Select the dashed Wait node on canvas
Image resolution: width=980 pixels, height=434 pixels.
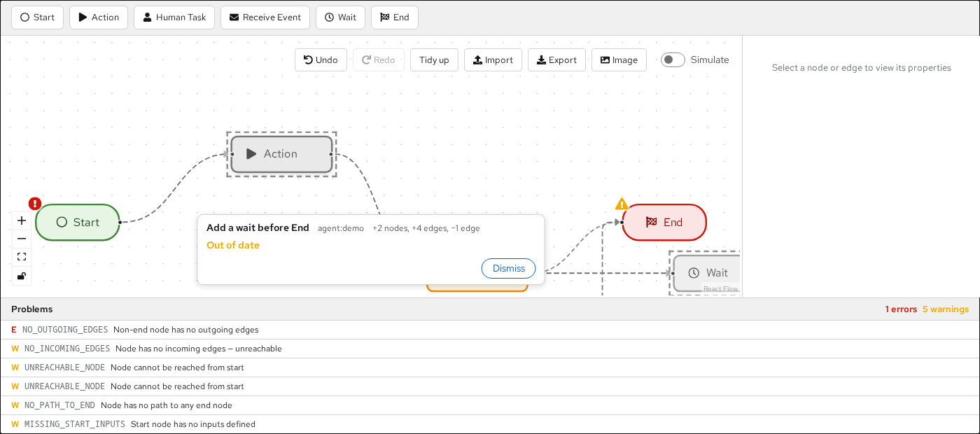(x=706, y=273)
